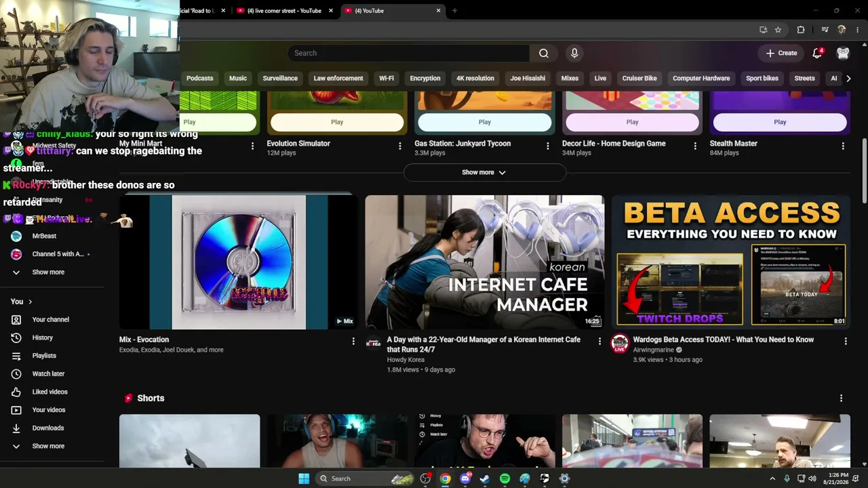
Task: Play Gas Station: Junkyard Tycoon
Action: pos(485,122)
